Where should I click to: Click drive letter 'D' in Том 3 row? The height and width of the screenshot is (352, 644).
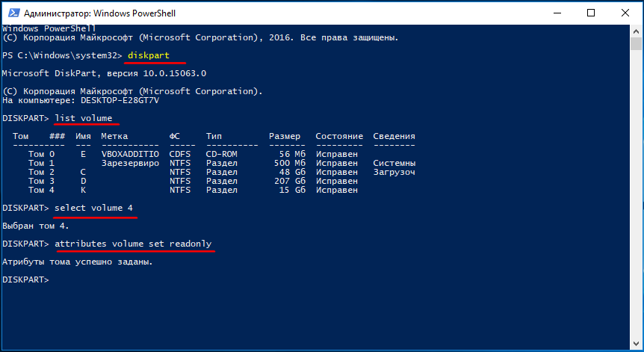click(x=84, y=181)
